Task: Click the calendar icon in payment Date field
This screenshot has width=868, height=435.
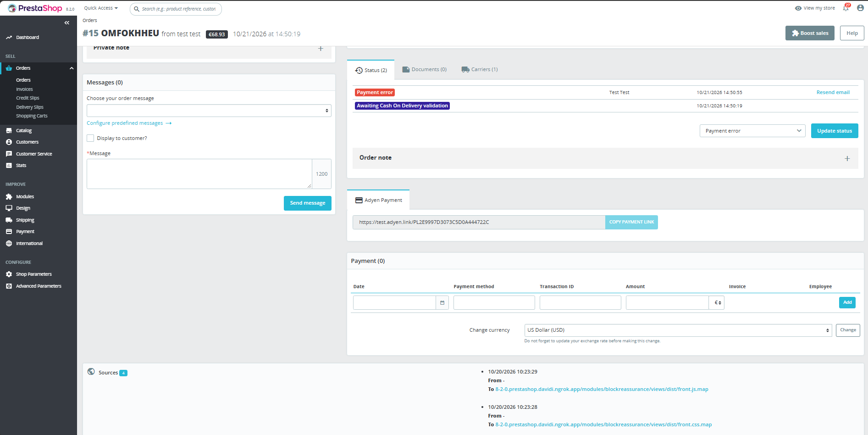Action: [x=442, y=303]
